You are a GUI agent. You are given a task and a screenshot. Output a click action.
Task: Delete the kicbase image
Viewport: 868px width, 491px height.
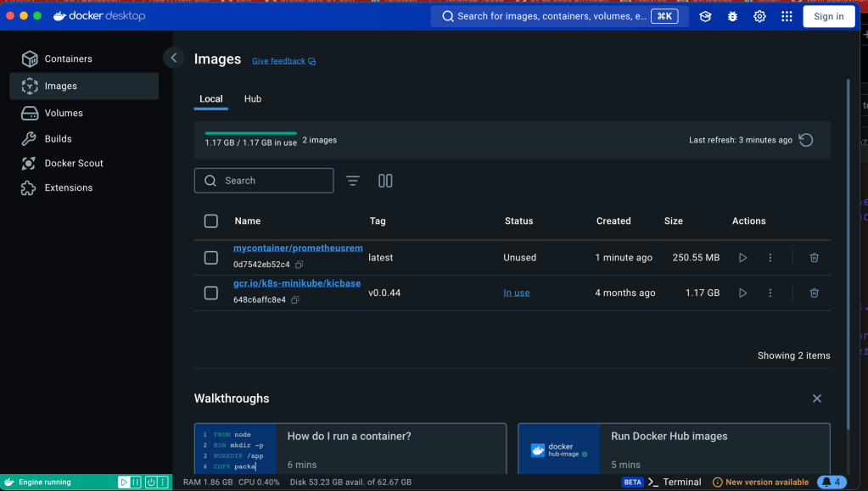815,293
